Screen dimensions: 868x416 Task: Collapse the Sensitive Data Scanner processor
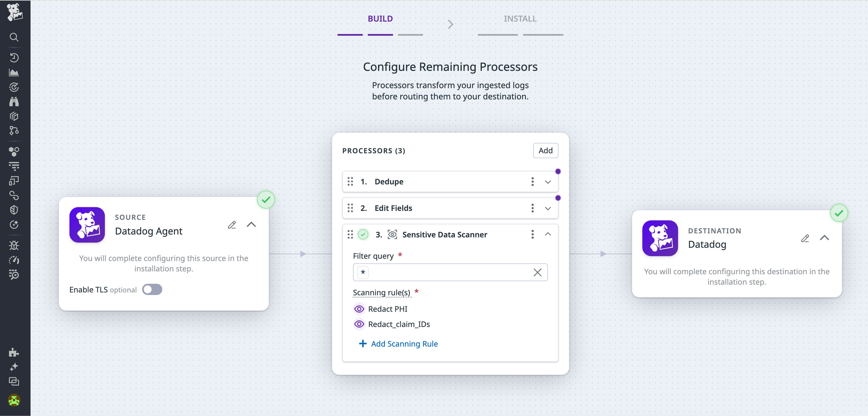click(548, 235)
